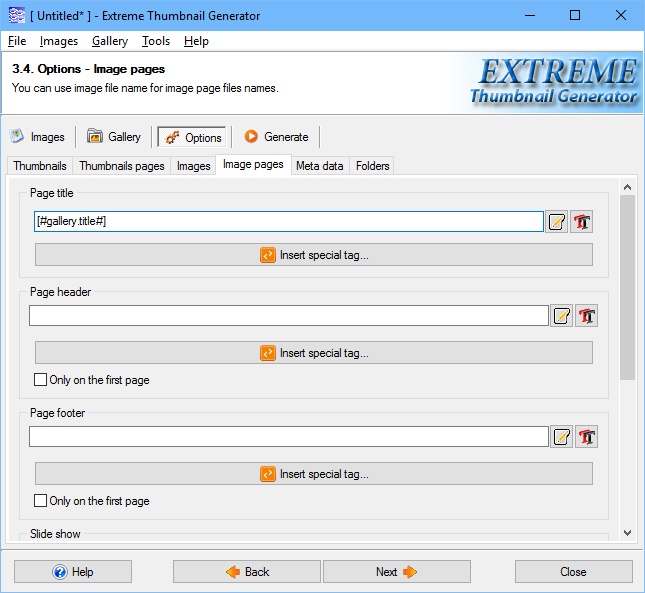Click the Page title input field
Screen dimensions: 645x593
coord(289,222)
